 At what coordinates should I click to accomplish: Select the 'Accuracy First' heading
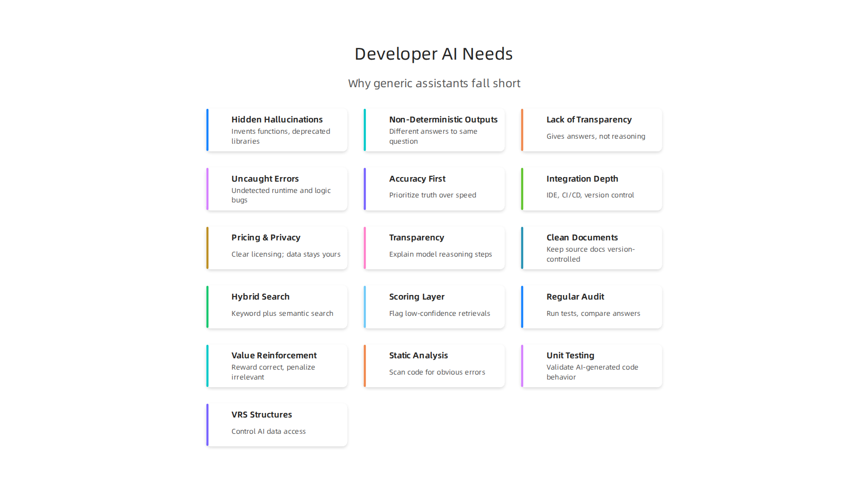tap(417, 178)
